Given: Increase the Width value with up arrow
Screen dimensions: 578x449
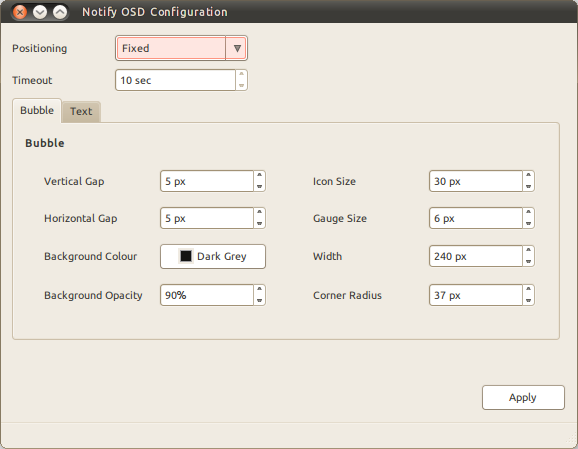Looking at the screenshot, I should [528, 251].
